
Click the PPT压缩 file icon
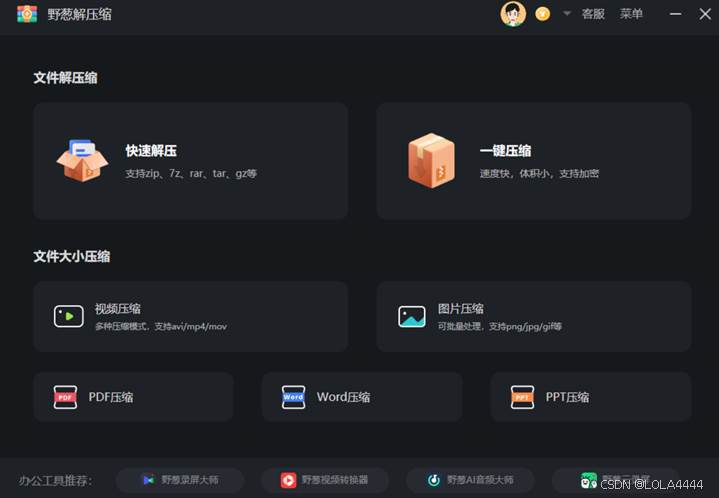(522, 397)
